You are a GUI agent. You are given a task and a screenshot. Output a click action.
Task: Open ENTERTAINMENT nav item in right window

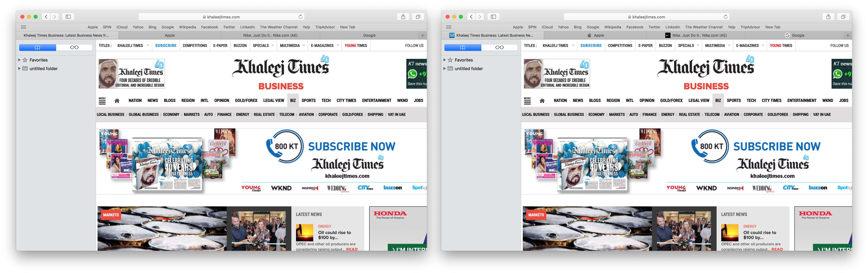pyautogui.click(x=802, y=100)
